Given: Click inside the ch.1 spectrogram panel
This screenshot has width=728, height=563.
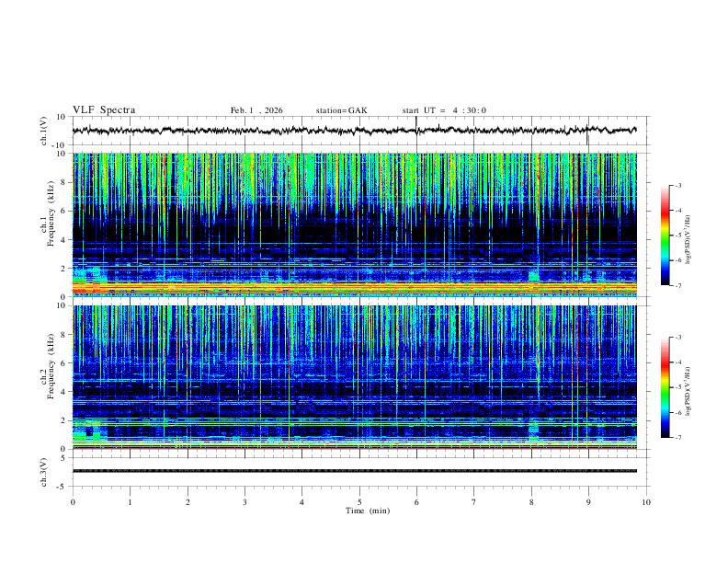Looking at the screenshot, I should pyautogui.click(x=354, y=224).
